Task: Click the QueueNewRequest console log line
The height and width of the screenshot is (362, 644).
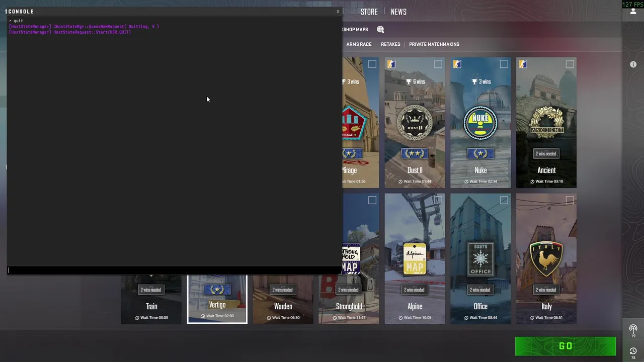Action: point(84,26)
